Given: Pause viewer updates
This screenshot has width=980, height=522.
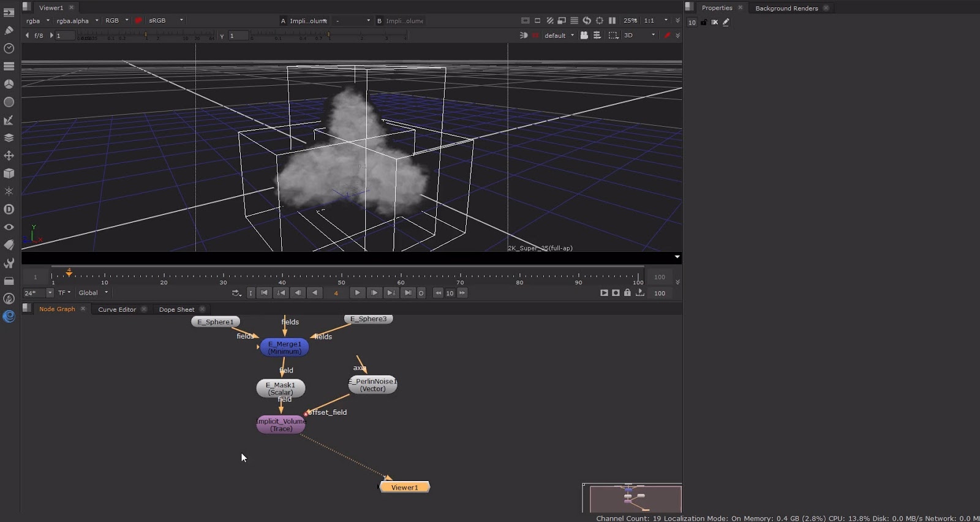Looking at the screenshot, I should point(612,20).
